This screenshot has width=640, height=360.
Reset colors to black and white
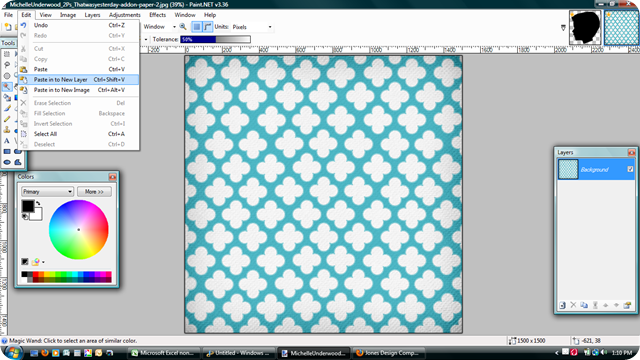coord(25,216)
